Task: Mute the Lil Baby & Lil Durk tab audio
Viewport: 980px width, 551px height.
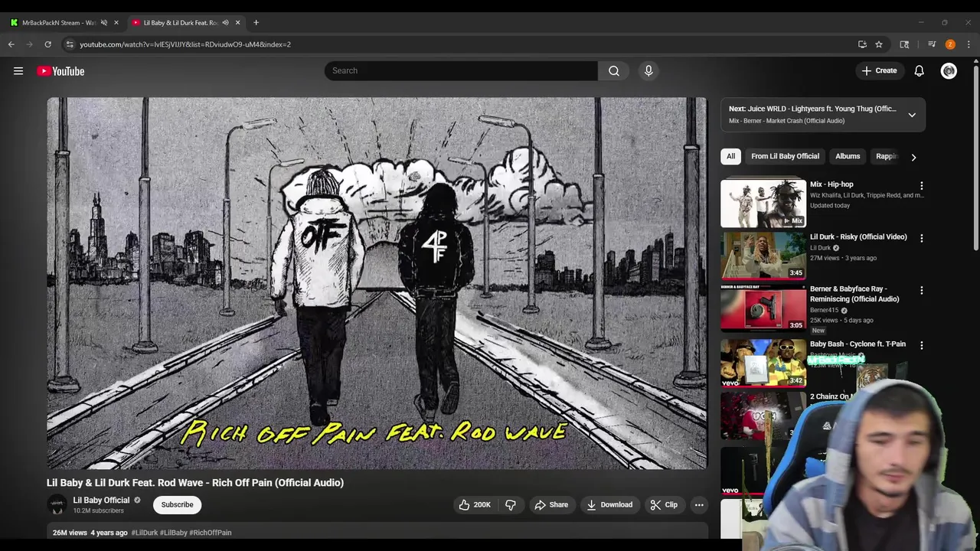Action: click(225, 22)
